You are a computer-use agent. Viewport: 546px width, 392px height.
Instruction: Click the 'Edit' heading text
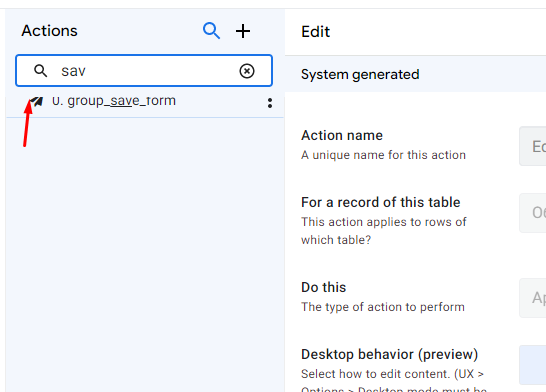[x=315, y=32]
